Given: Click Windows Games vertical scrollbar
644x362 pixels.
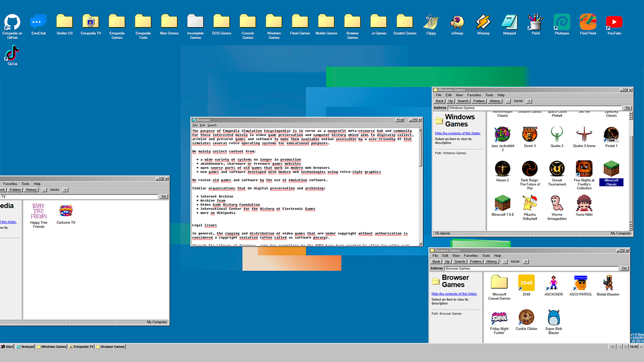Looking at the screenshot, I should point(632,171).
